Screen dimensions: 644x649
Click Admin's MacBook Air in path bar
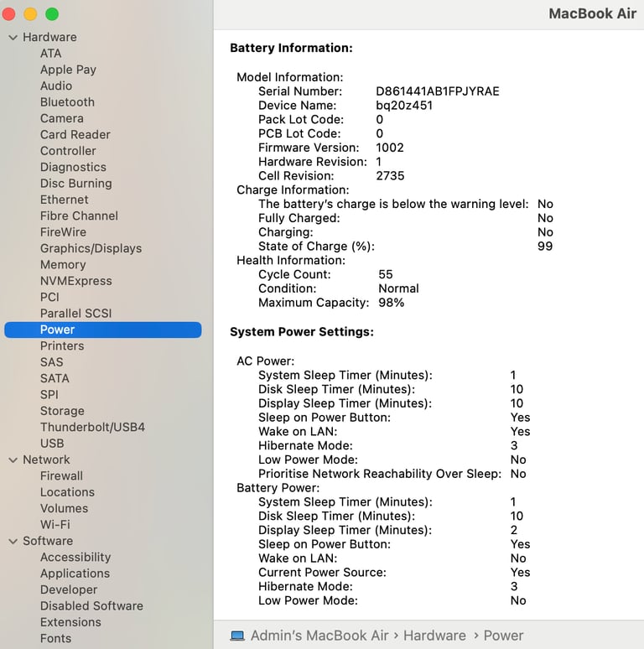pos(319,636)
